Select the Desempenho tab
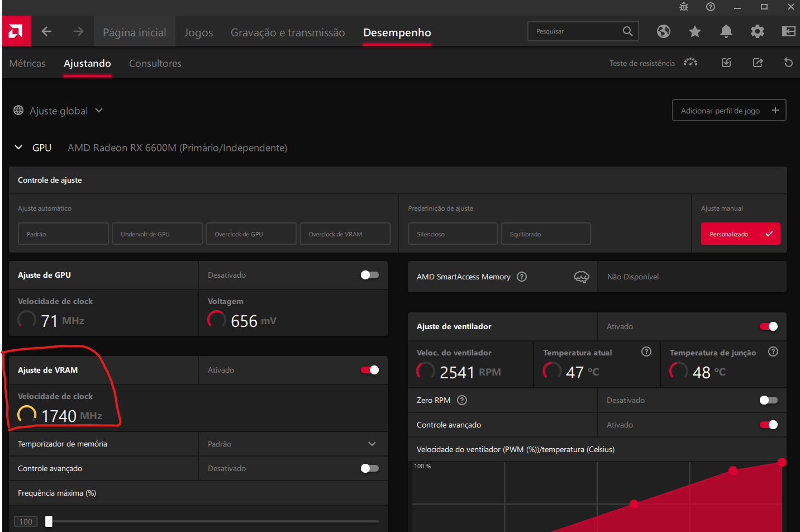 pyautogui.click(x=397, y=32)
